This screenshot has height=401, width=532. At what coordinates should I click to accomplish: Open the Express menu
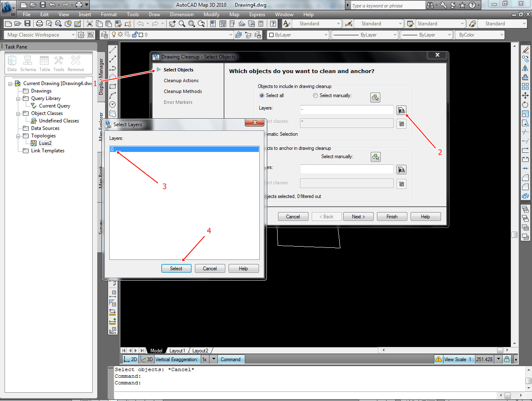257,15
